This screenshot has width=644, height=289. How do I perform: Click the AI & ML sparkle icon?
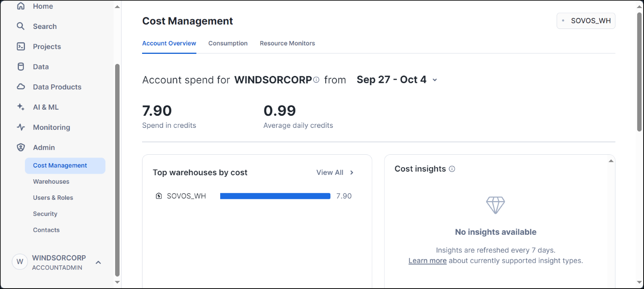click(21, 107)
